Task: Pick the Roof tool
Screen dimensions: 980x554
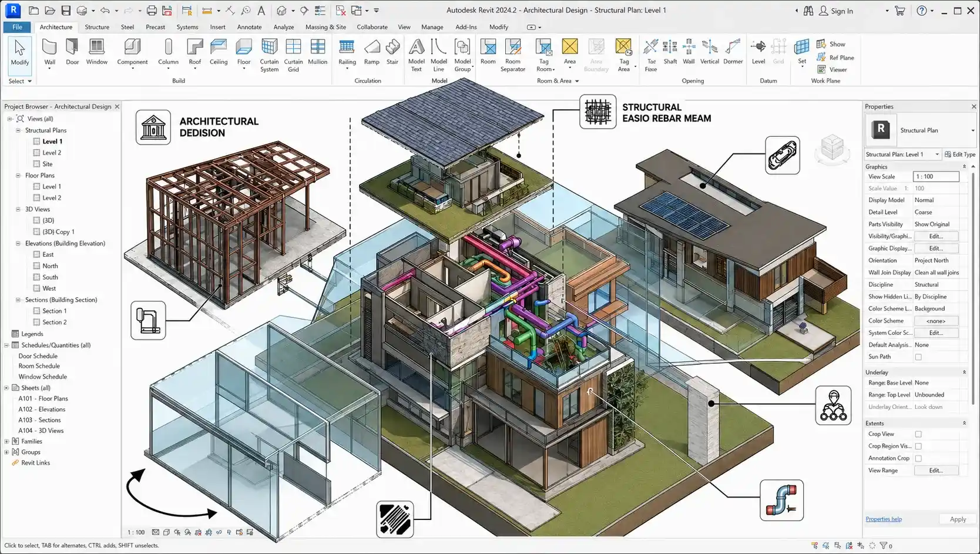Action: coord(194,53)
